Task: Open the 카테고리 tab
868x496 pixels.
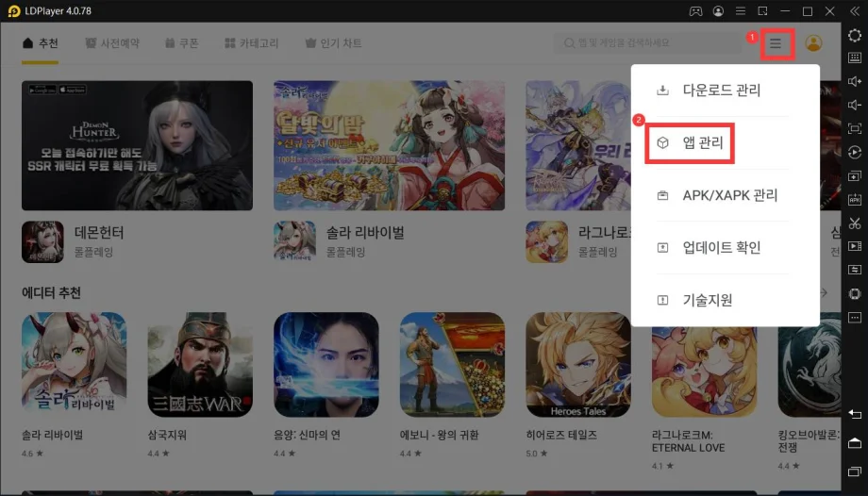Action: [x=251, y=43]
